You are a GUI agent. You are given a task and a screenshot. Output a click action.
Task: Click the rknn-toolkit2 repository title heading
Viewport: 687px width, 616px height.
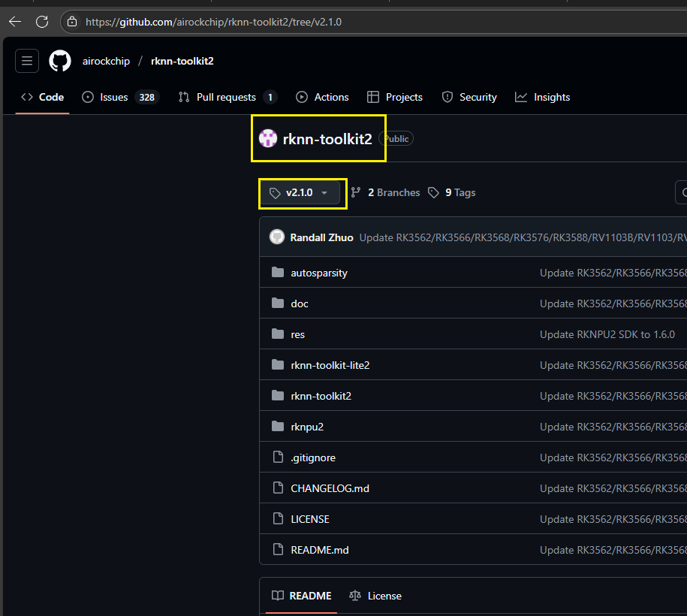(x=327, y=139)
